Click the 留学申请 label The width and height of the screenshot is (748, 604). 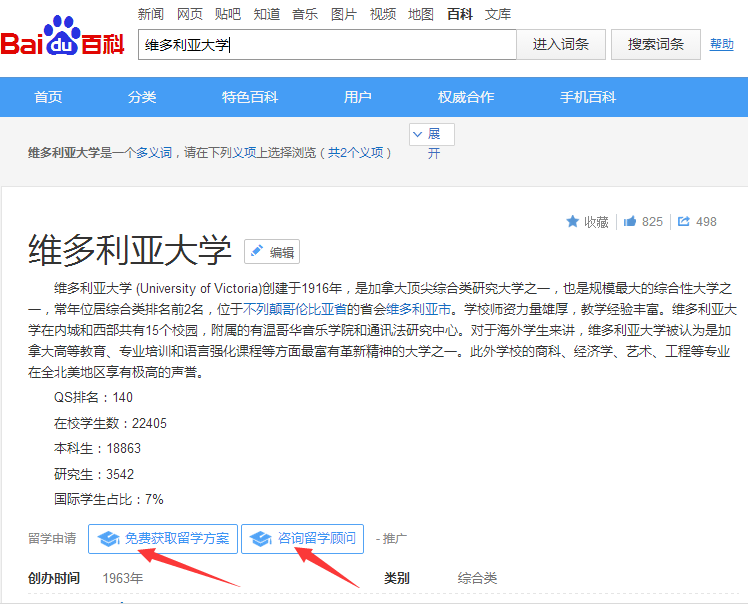coord(52,539)
